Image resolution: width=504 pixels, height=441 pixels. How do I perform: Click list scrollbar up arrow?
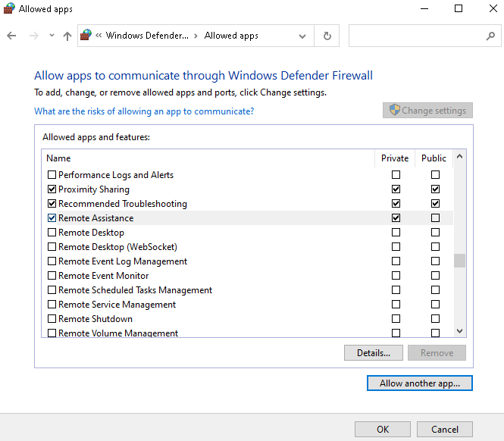click(459, 157)
